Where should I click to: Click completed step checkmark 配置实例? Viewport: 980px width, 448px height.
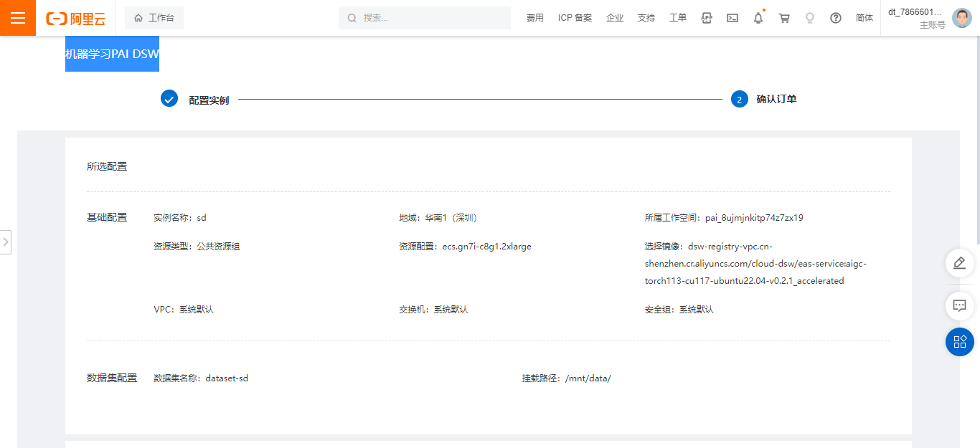click(x=169, y=99)
